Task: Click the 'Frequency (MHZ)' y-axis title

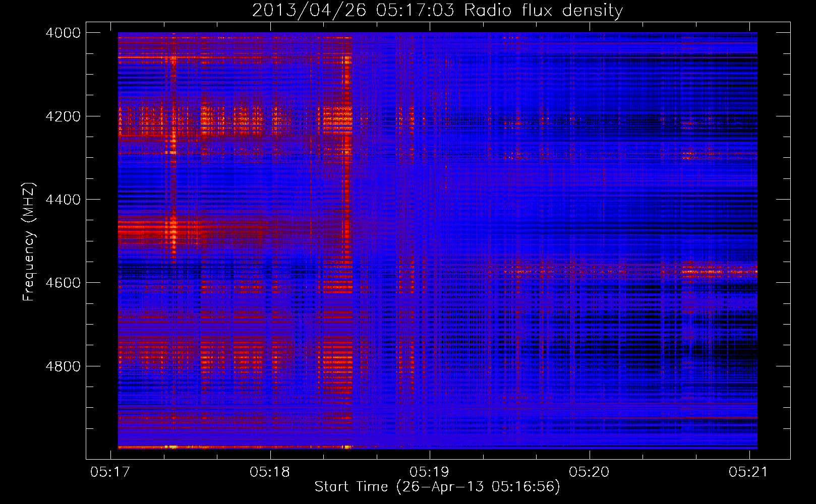Action: click(29, 242)
